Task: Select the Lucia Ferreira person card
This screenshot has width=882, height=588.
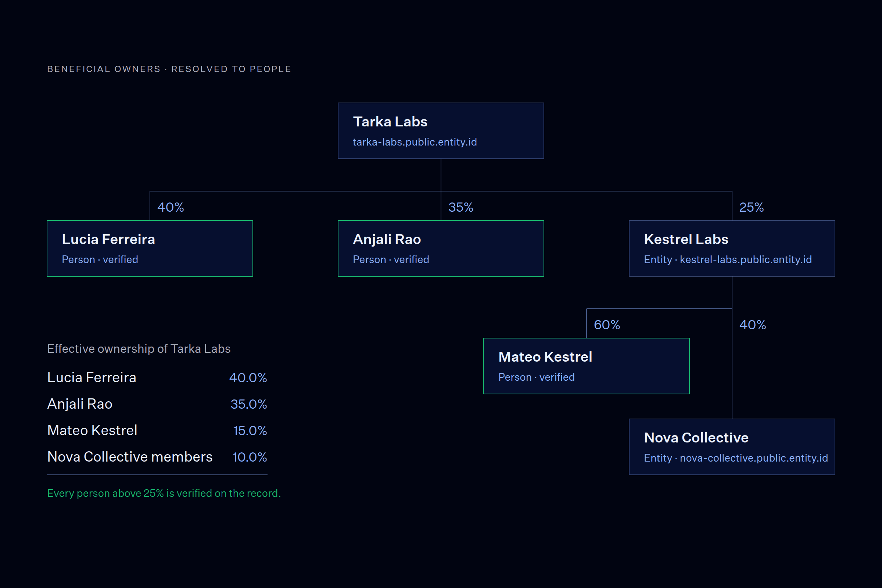Action: pos(150,248)
